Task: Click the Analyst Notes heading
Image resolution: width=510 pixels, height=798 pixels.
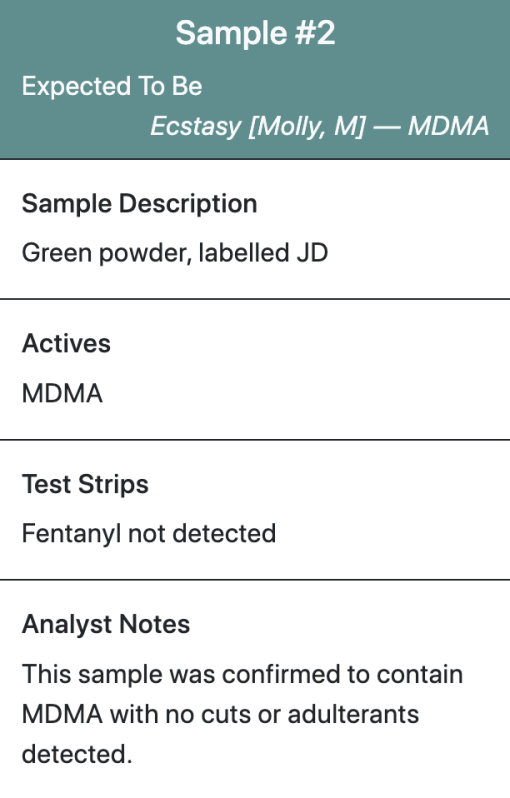Action: [x=106, y=624]
